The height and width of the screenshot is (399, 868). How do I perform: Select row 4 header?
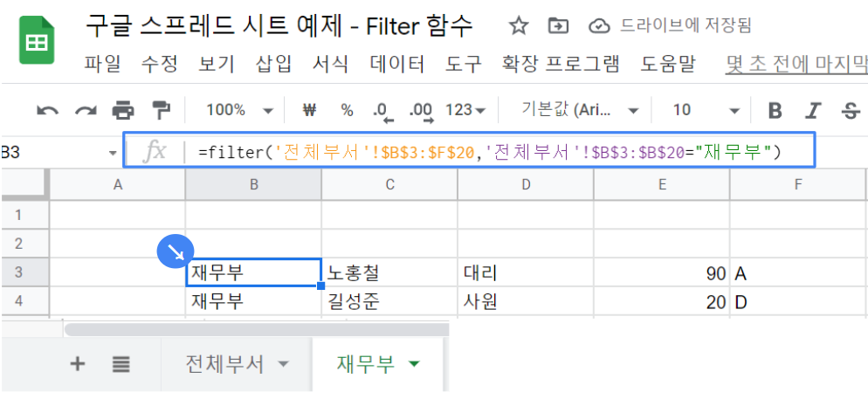click(25, 301)
